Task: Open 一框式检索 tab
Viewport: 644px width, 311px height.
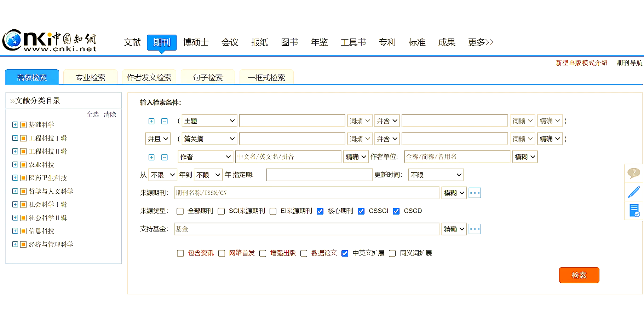Action: [x=266, y=77]
